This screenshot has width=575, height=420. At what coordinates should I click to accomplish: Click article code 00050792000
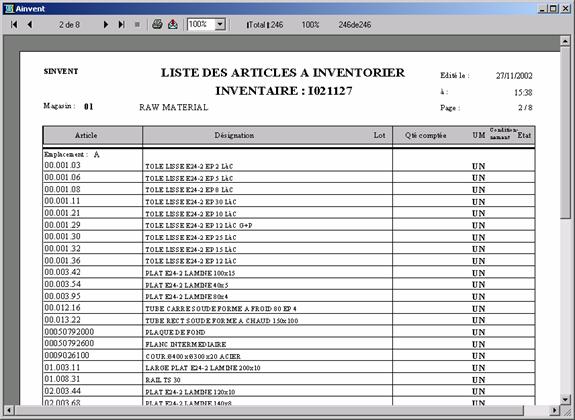69,332
